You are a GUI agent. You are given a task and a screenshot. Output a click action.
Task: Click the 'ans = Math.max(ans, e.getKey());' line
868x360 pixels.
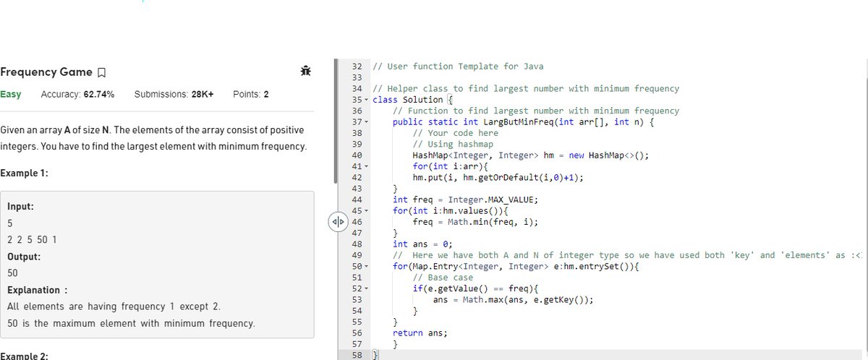(x=513, y=300)
